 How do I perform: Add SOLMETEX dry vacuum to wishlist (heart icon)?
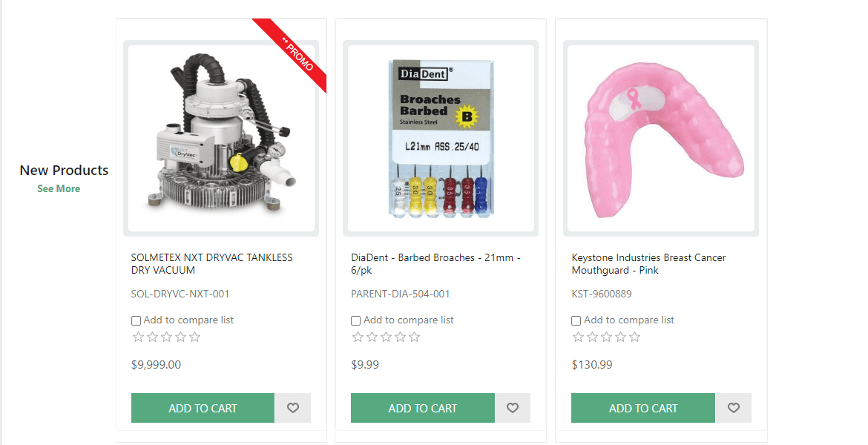tap(293, 408)
